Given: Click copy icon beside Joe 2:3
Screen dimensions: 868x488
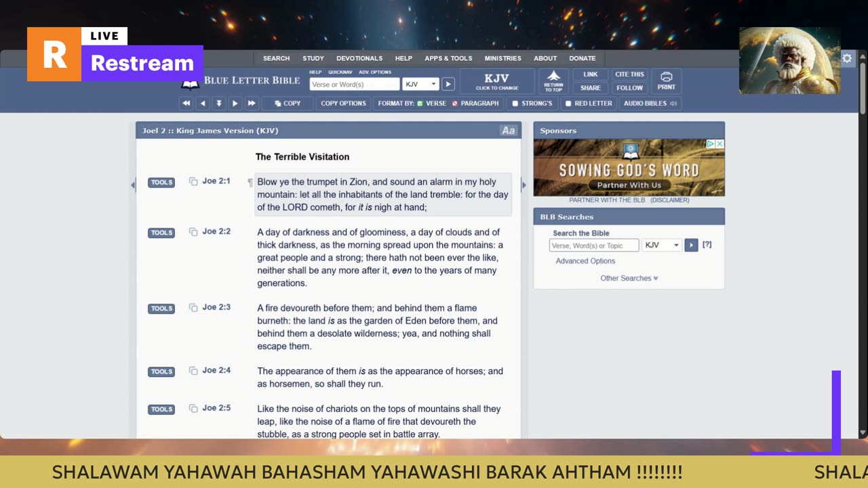Looking at the screenshot, I should click(193, 308).
